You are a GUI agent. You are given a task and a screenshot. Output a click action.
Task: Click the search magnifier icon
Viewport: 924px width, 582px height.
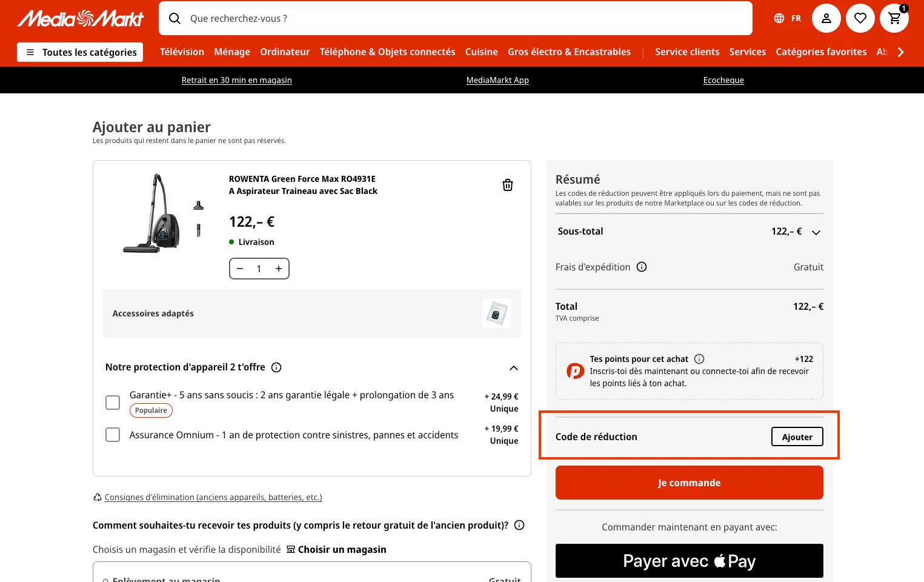click(174, 18)
